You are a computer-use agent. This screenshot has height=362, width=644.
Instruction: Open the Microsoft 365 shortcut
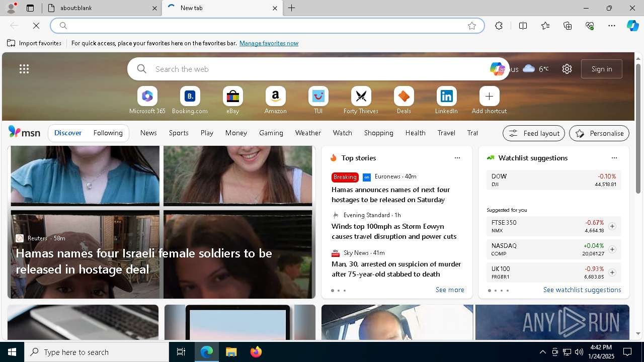(x=147, y=101)
